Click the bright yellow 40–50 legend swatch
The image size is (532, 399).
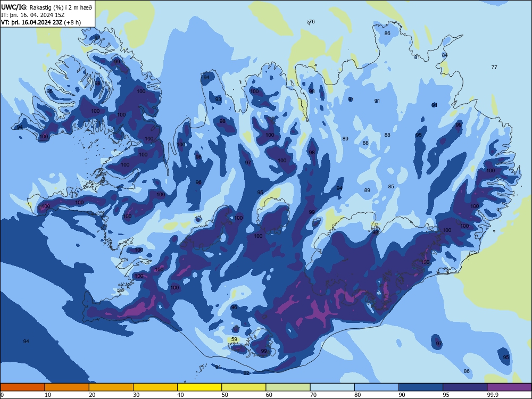coord(199,387)
